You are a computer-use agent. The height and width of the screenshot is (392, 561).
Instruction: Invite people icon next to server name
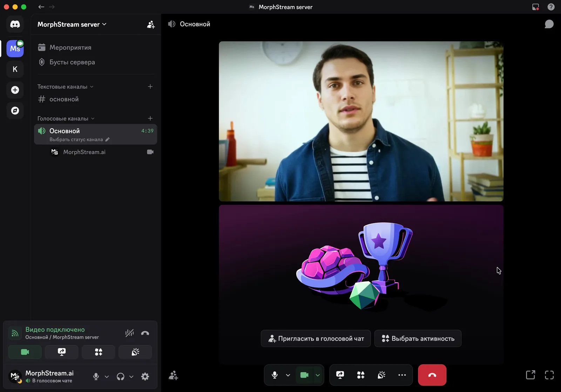[151, 25]
